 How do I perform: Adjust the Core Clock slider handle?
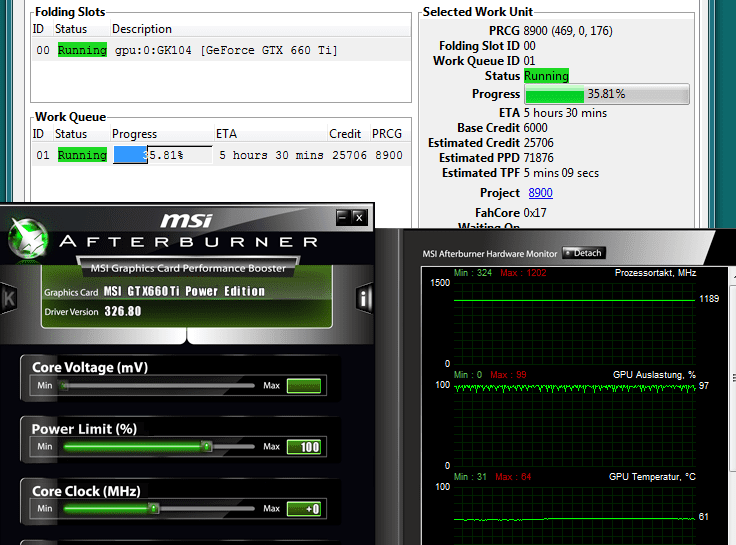pyautogui.click(x=153, y=508)
